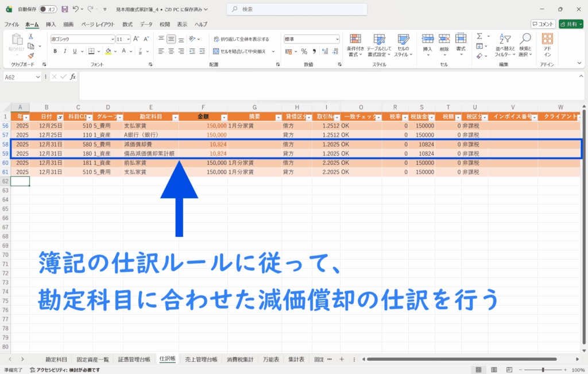Click the 共有 share button
Image resolution: width=588 pixels, height=374 pixels.
[x=570, y=24]
